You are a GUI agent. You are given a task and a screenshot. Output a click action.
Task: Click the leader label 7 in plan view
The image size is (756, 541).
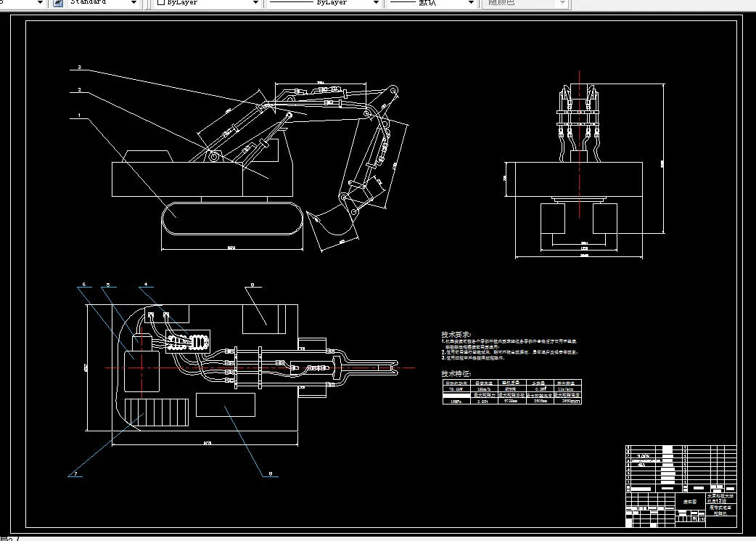[x=75, y=474]
